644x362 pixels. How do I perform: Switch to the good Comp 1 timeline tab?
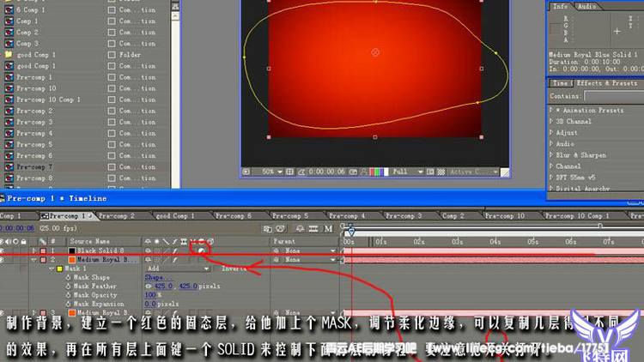175,216
